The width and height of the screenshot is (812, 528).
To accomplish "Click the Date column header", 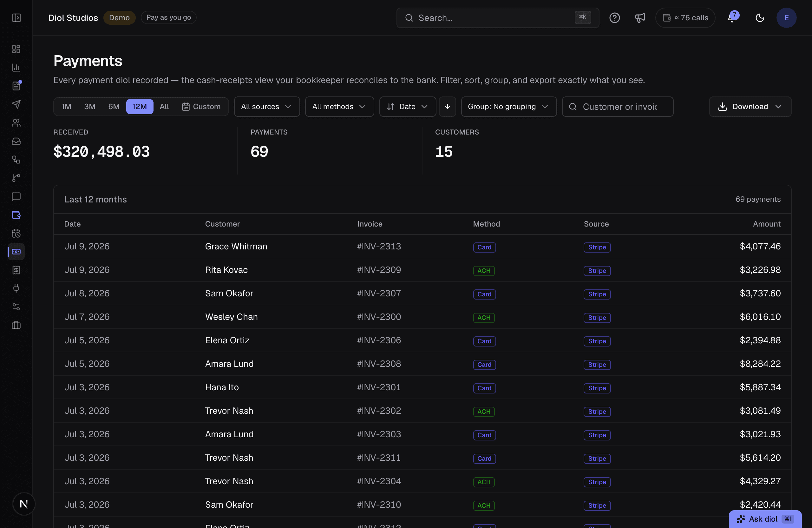I will 72,224.
